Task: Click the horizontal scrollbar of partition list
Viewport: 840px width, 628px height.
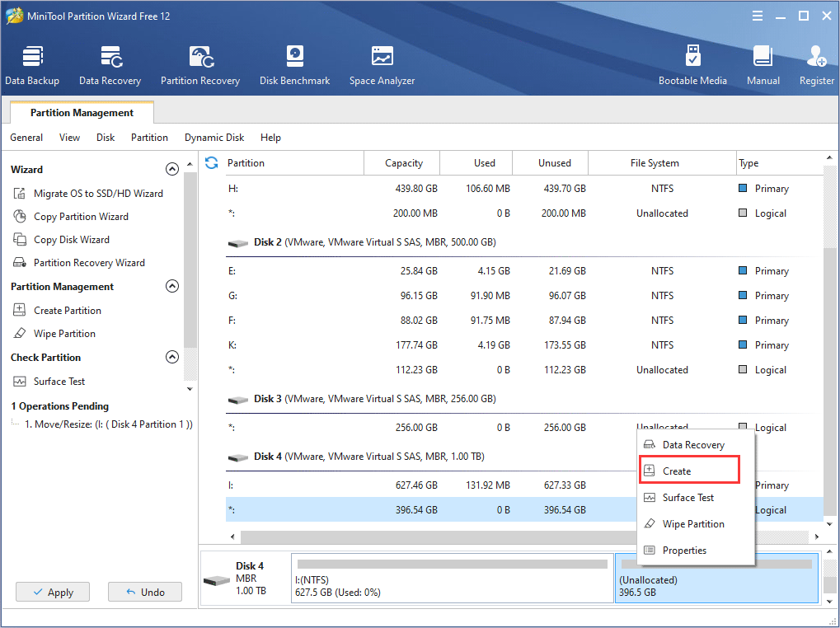Action: (439, 537)
